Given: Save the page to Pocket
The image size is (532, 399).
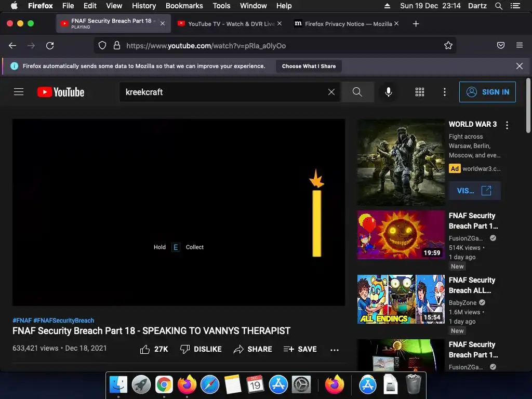Looking at the screenshot, I should click(501, 46).
